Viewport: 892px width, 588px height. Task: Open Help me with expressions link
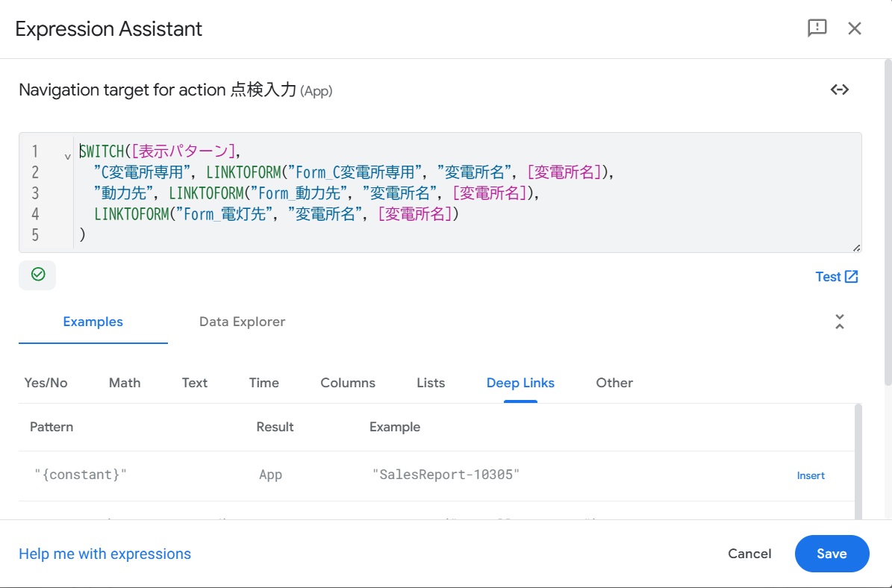tap(105, 554)
